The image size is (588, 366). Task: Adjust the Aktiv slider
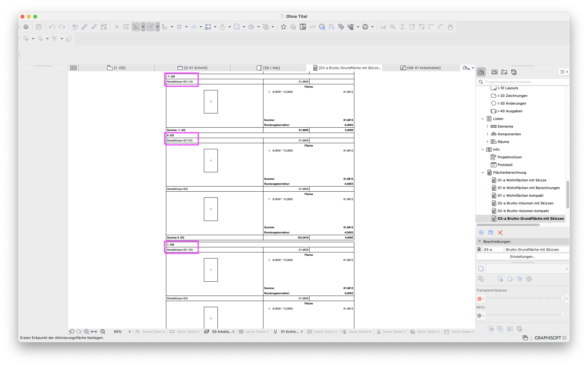[525, 315]
